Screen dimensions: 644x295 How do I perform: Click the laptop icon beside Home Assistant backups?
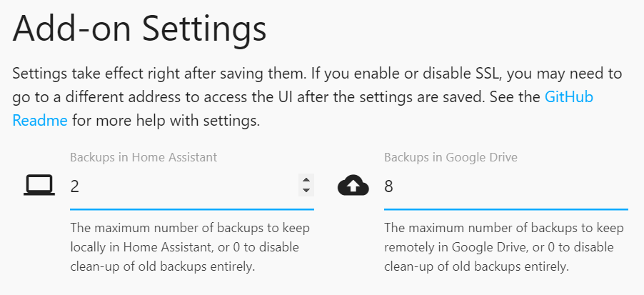39,186
